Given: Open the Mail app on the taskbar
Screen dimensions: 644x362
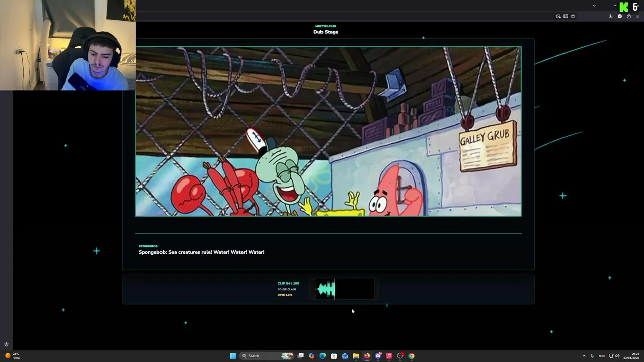Looking at the screenshot, I should click(x=345, y=356).
